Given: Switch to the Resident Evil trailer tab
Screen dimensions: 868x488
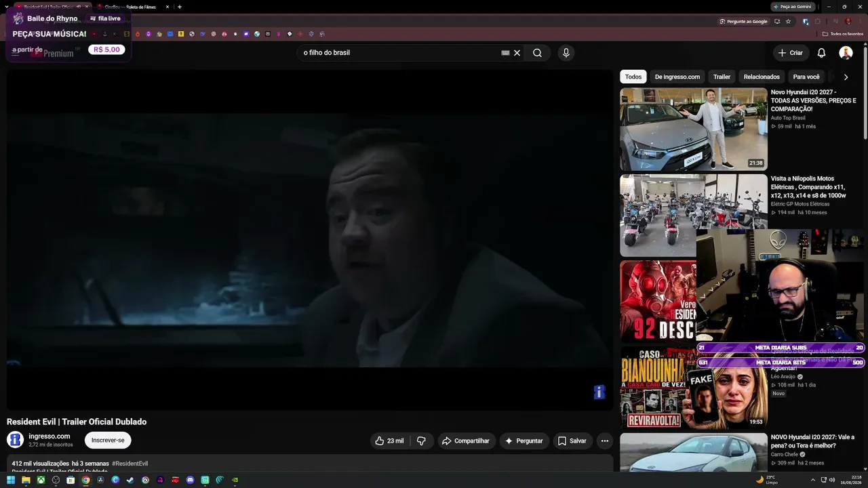Looking at the screenshot, I should (x=52, y=7).
